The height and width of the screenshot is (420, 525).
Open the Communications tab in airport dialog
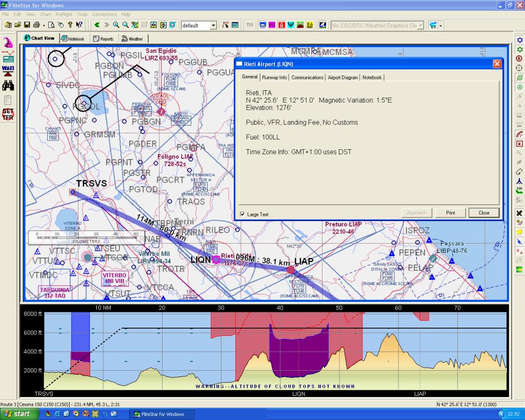(x=308, y=77)
